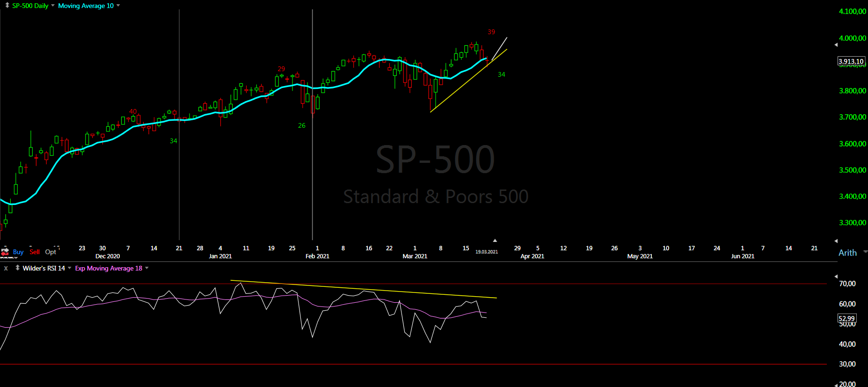
Task: Select the white trendline near 39 label
Action: tap(499, 49)
